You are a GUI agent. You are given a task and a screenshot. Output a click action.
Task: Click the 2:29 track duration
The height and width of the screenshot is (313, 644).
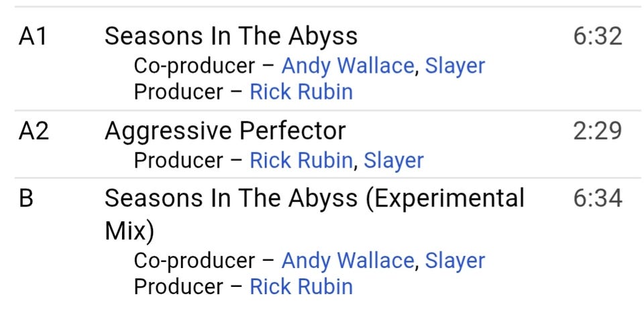(598, 131)
